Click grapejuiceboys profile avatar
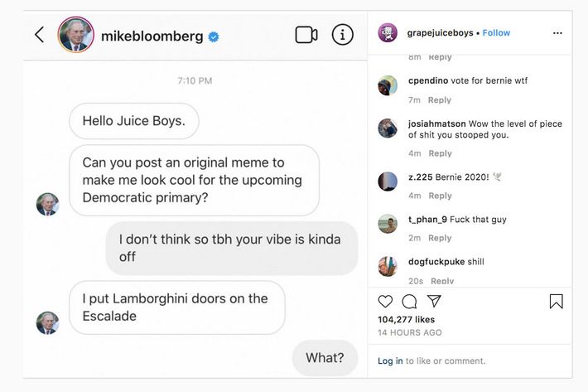The width and height of the screenshot is (588, 392). click(x=388, y=33)
